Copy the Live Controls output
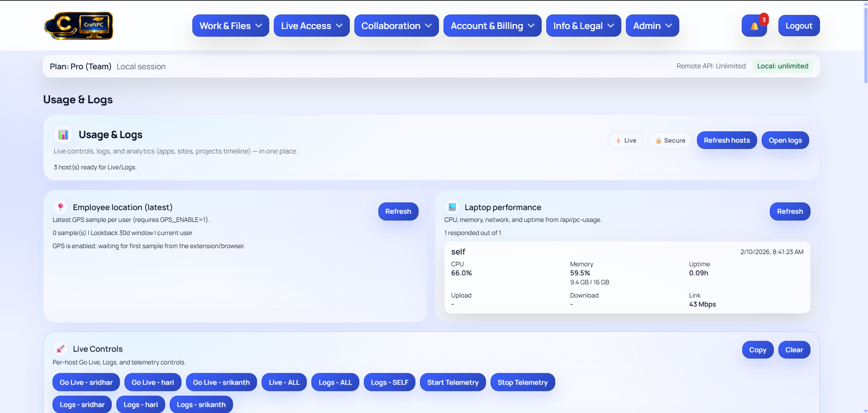Image resolution: width=868 pixels, height=413 pixels. tap(758, 350)
